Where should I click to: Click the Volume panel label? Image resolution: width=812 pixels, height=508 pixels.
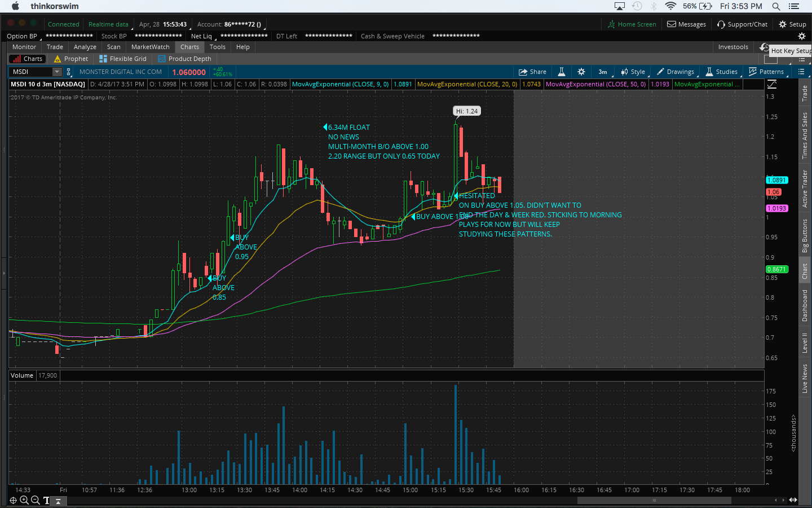[x=22, y=375]
